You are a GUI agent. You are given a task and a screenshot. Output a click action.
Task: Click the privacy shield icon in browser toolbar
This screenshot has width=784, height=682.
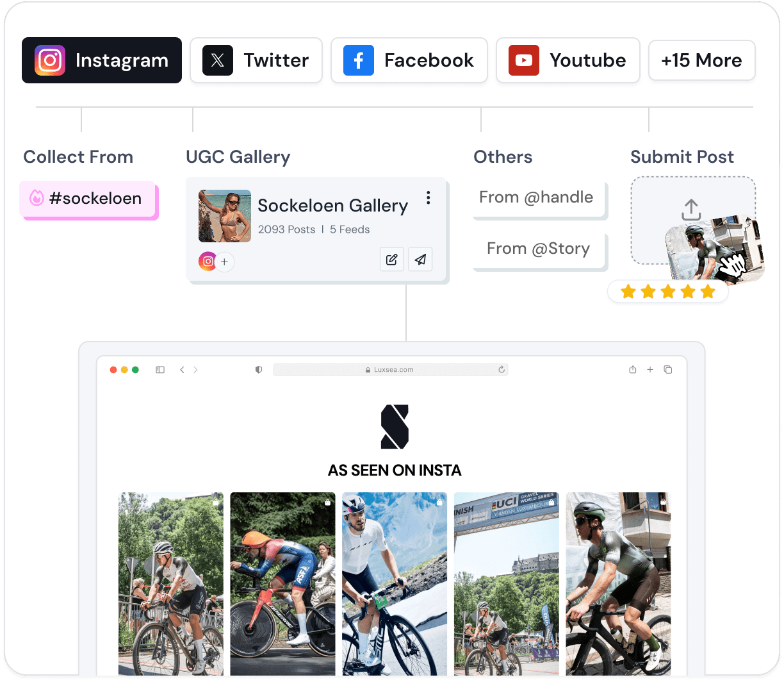pos(259,370)
